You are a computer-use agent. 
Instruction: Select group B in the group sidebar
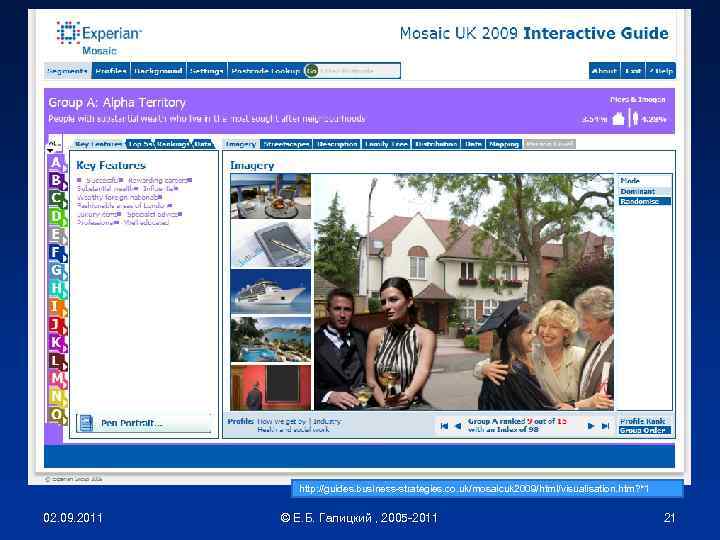[57, 181]
